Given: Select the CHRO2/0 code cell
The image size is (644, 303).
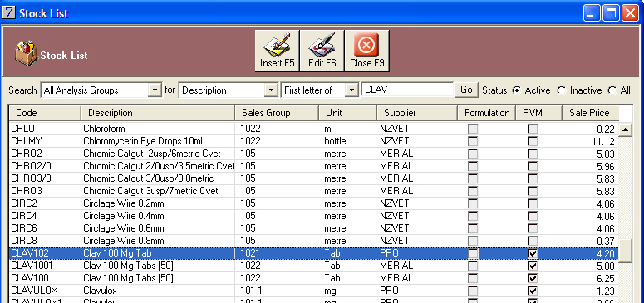Looking at the screenshot, I should 45,166.
